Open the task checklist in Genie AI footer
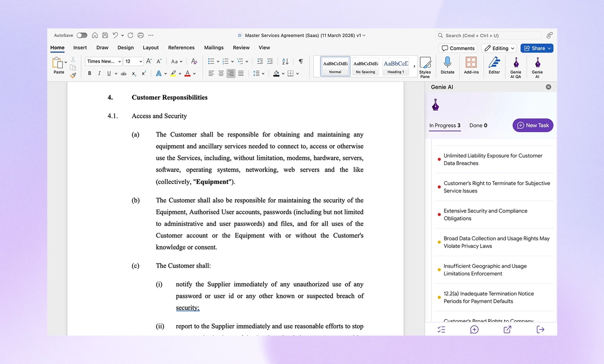 pyautogui.click(x=441, y=329)
